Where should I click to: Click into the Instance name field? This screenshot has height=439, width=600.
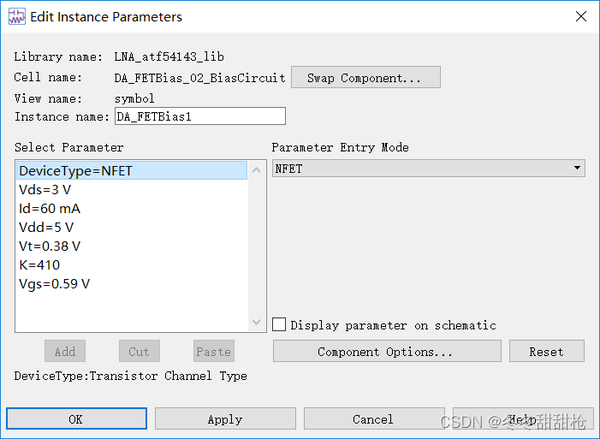point(200,116)
